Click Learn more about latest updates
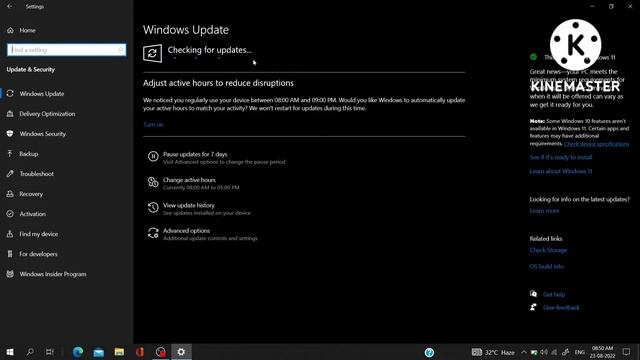Screen dimensions: 640x360 click(544, 211)
